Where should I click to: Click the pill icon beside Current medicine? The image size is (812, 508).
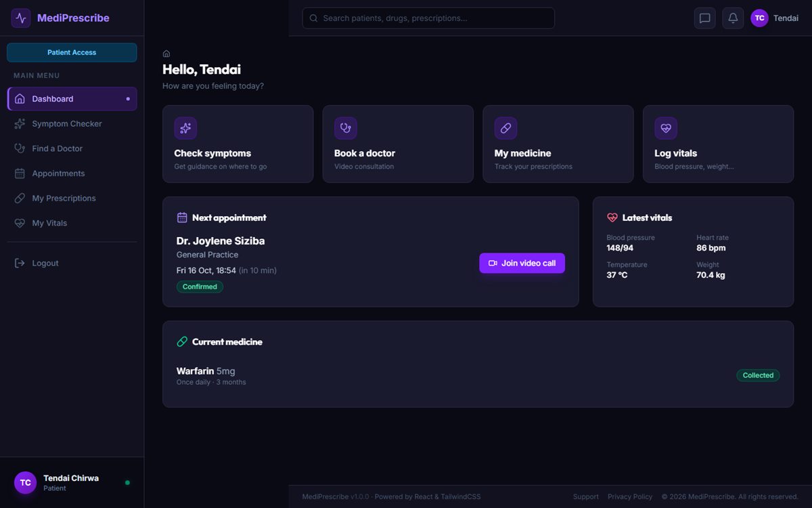182,342
